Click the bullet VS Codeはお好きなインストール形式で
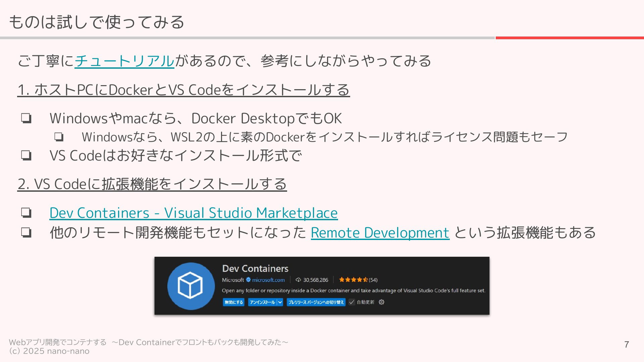Viewport: 644px width, 362px height. 176,156
